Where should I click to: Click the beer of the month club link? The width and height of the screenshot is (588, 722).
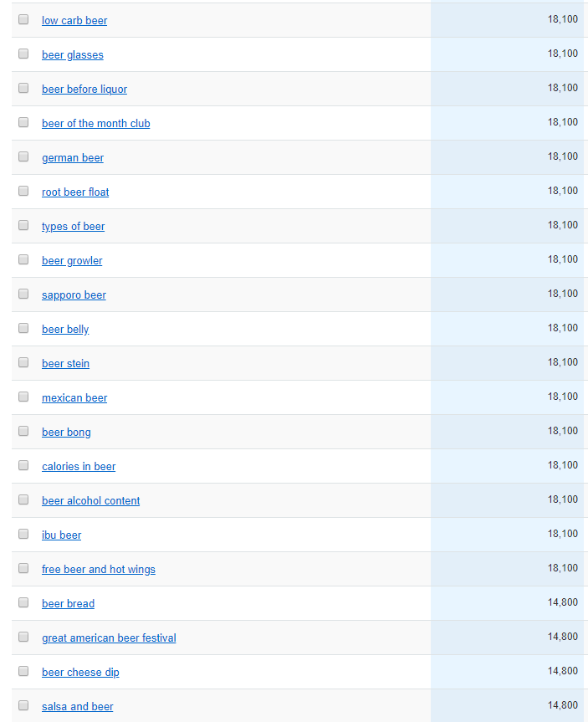95,123
